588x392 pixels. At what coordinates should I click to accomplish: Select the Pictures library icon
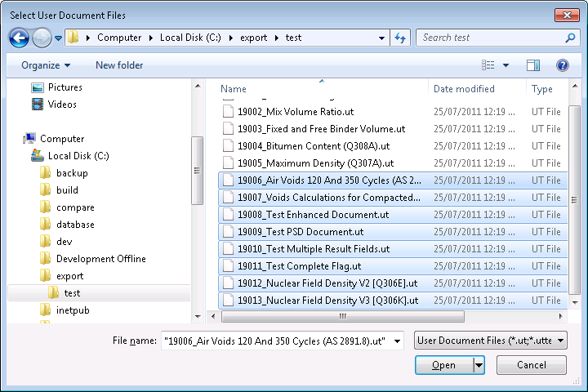[38, 87]
